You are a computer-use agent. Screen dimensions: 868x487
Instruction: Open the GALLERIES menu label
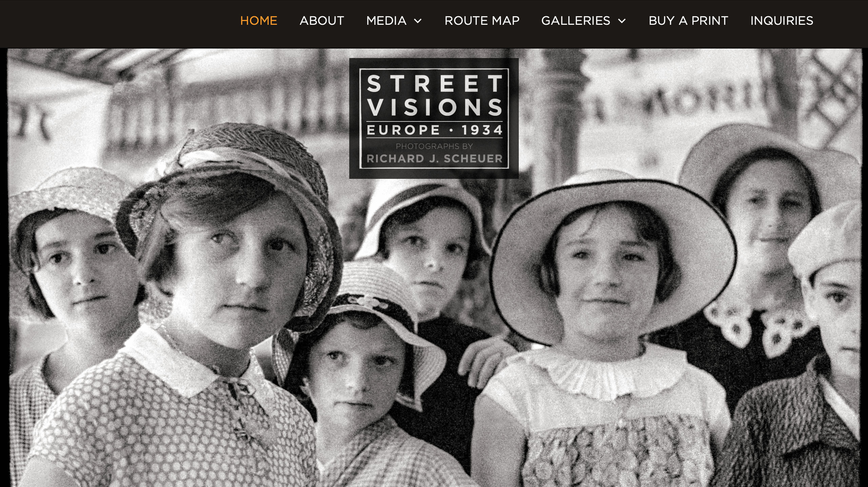click(x=576, y=21)
